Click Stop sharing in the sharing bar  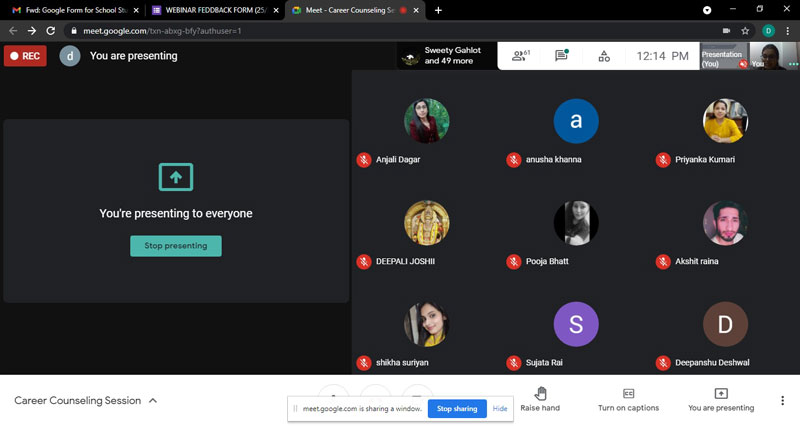(x=457, y=408)
